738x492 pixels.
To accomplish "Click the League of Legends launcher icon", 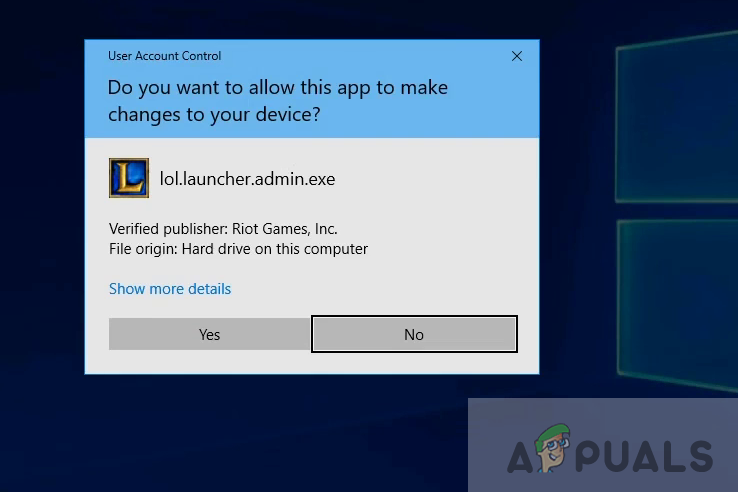I will (x=129, y=178).
